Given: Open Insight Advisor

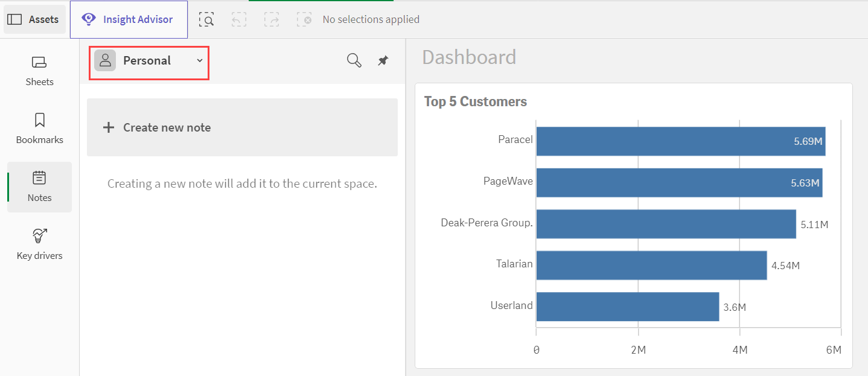Looking at the screenshot, I should coord(129,19).
